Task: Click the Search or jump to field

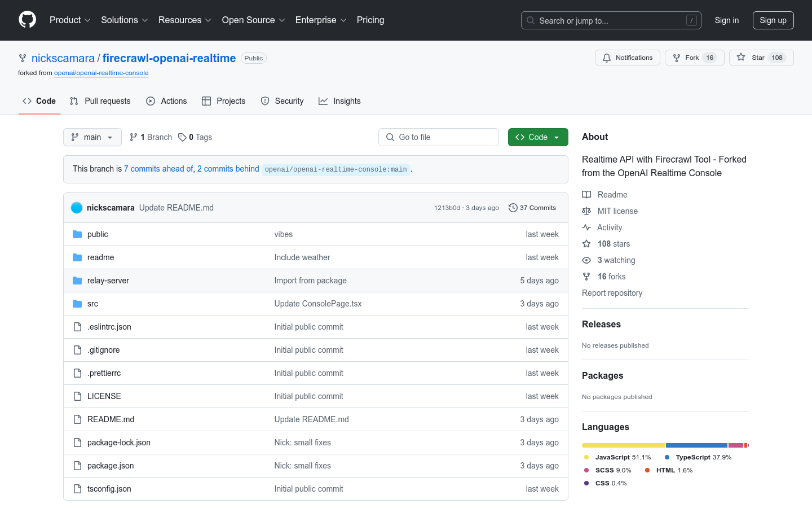Action: pyautogui.click(x=611, y=20)
